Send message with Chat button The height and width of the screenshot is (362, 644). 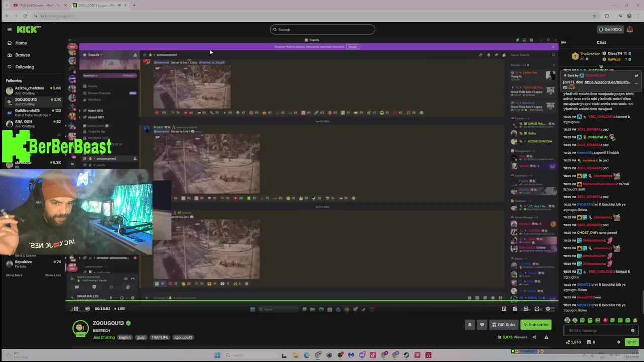(x=632, y=342)
